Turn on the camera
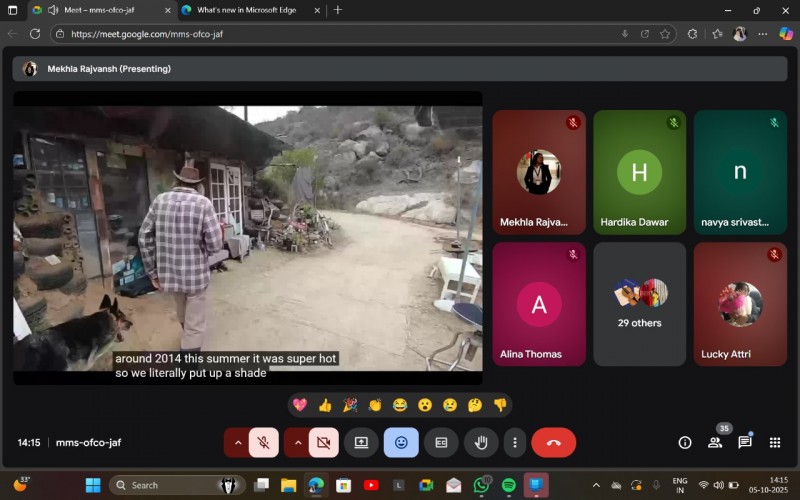The height and width of the screenshot is (500, 800). pos(323,442)
